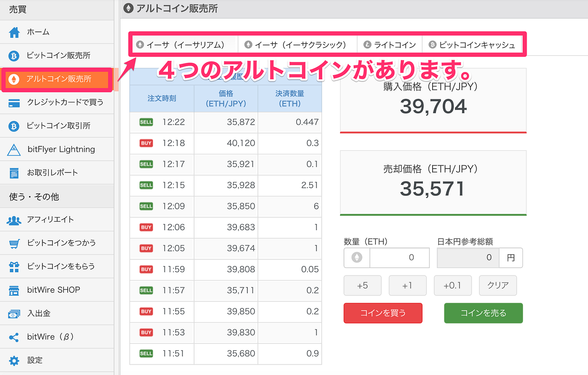Click the credit card icon in the sidebar
The height and width of the screenshot is (375, 588).
click(14, 103)
